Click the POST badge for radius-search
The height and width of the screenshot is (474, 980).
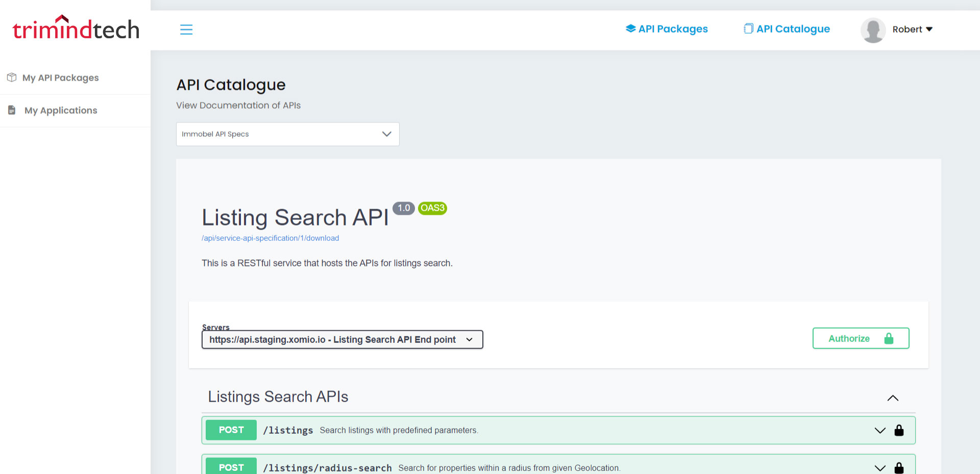coord(231,465)
